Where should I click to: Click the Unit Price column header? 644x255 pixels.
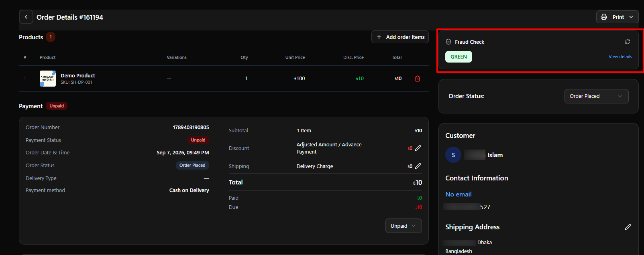(295, 57)
